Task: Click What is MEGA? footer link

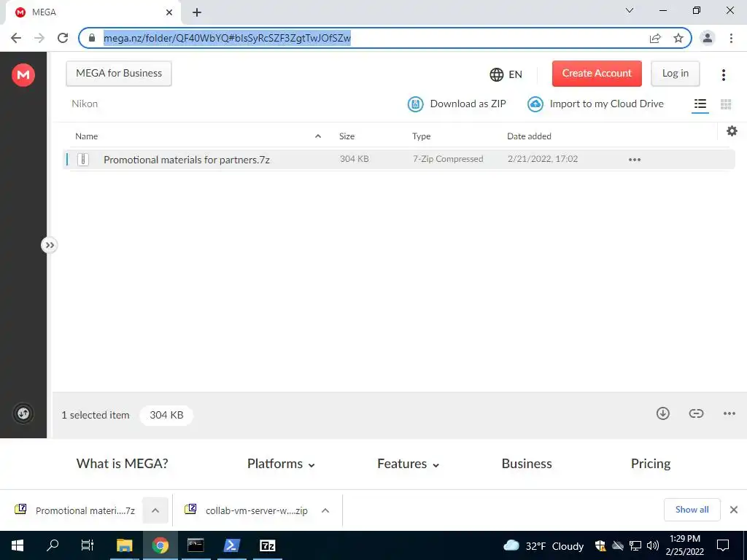Action: coord(122,463)
